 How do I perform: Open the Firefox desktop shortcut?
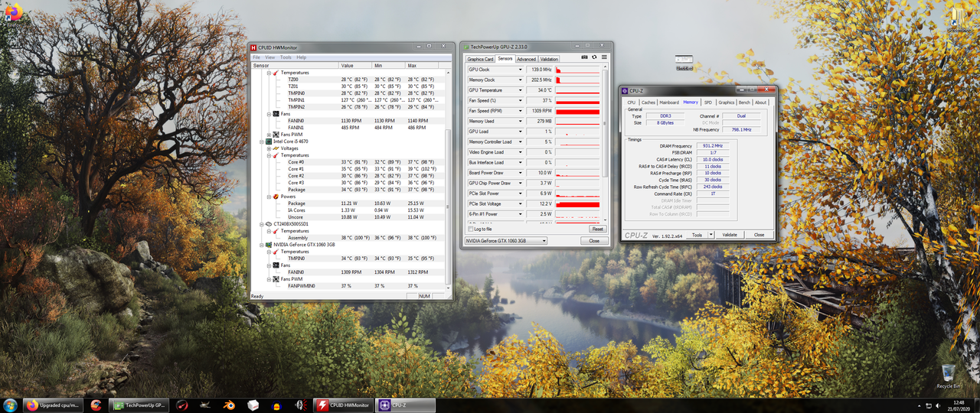(x=14, y=16)
